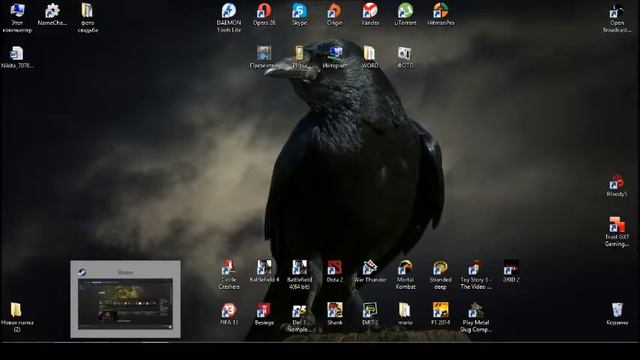Launch the DiRT 2 shortcut
The height and width of the screenshot is (360, 640).
[370, 314]
